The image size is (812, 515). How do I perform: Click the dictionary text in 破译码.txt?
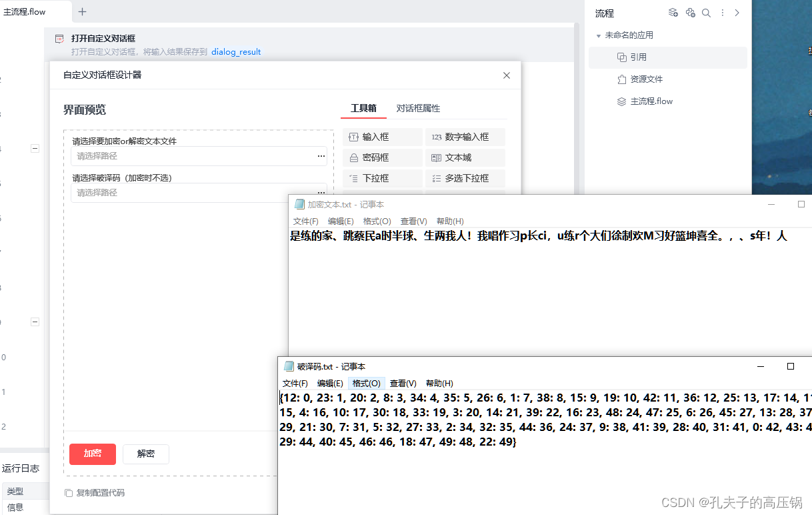click(545, 420)
